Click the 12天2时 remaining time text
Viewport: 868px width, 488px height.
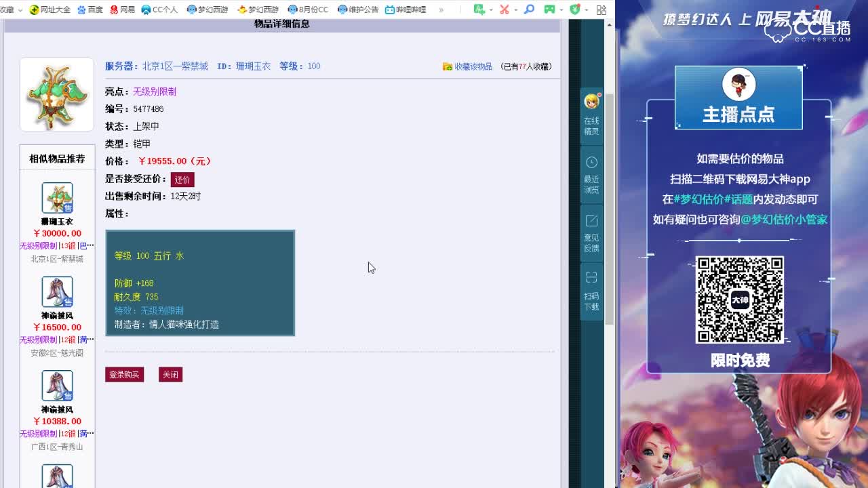(x=186, y=197)
